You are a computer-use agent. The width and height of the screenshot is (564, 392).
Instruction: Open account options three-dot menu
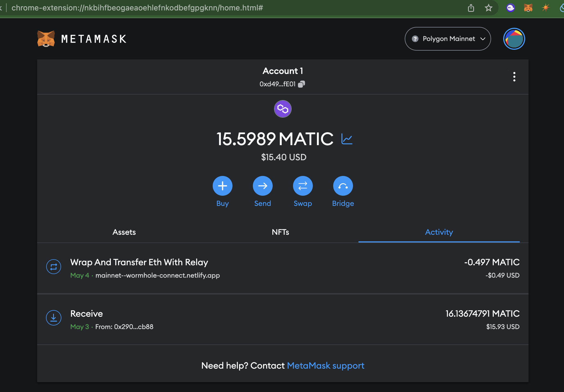pyautogui.click(x=514, y=77)
